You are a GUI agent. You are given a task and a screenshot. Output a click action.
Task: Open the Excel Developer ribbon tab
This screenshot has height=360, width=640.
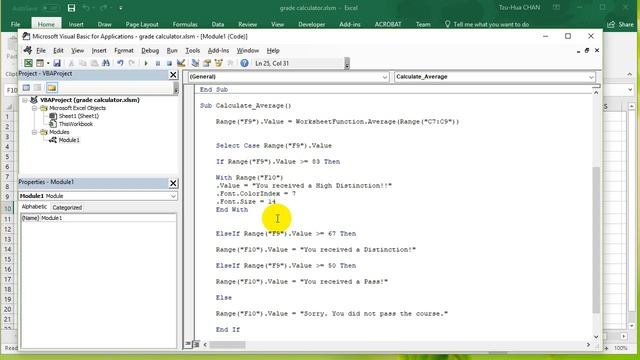pos(311,24)
